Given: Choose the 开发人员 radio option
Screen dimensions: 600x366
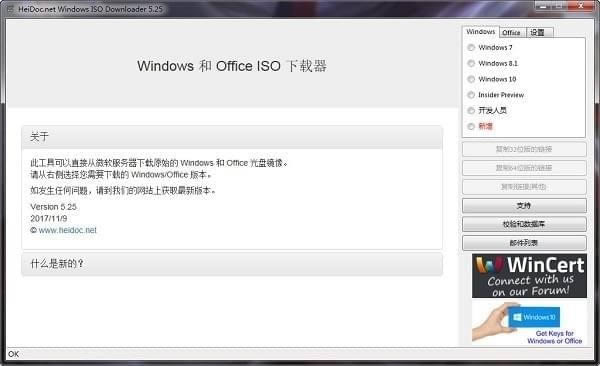Looking at the screenshot, I should (x=471, y=111).
